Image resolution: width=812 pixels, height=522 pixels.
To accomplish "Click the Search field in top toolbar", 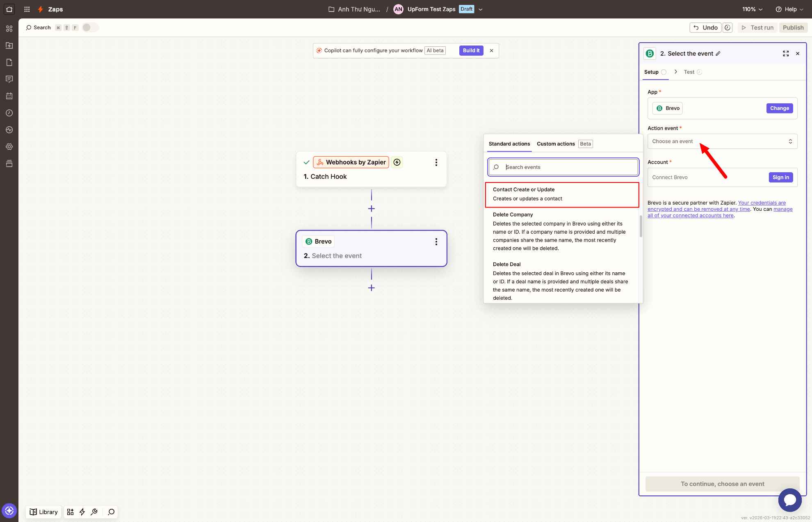I will [x=39, y=27].
